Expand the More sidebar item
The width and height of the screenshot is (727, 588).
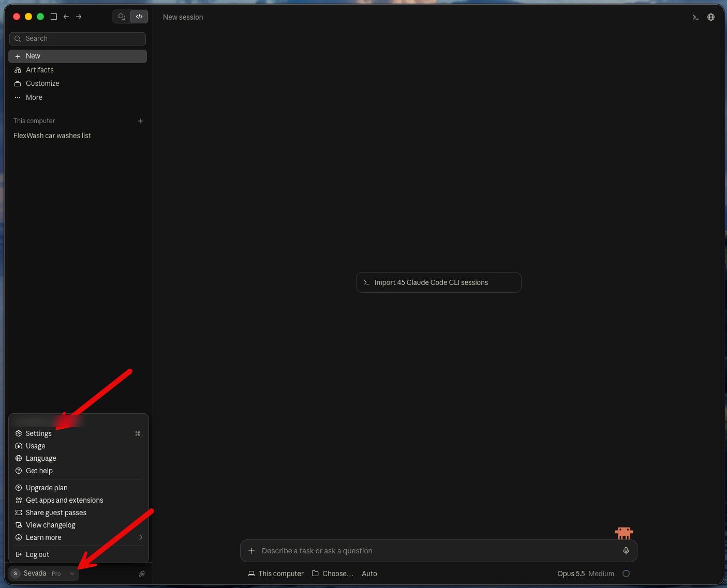[x=78, y=97]
